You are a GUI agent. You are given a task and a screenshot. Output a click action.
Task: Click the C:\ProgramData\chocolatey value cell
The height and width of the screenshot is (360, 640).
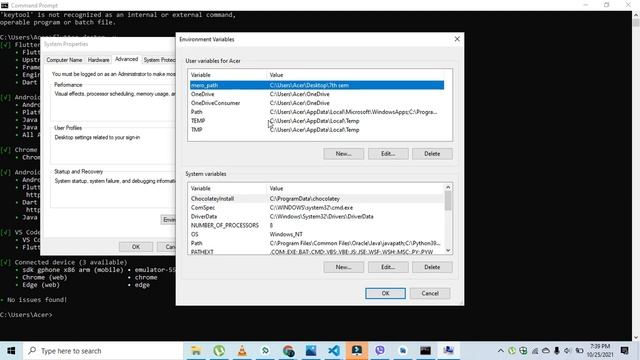click(x=304, y=199)
